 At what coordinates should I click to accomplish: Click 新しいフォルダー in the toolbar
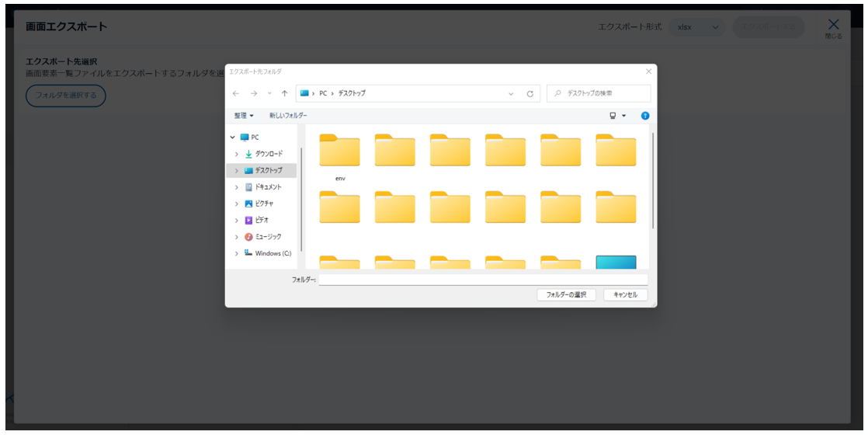pos(288,116)
